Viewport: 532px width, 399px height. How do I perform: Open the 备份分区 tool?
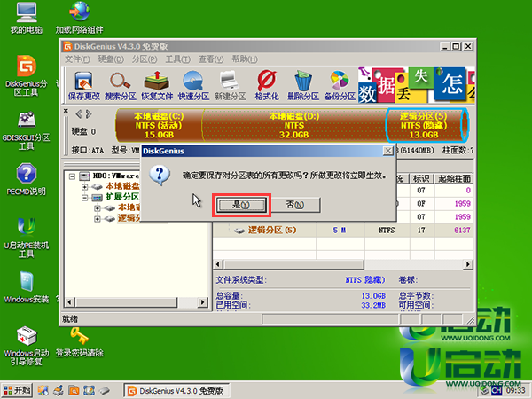[340, 85]
